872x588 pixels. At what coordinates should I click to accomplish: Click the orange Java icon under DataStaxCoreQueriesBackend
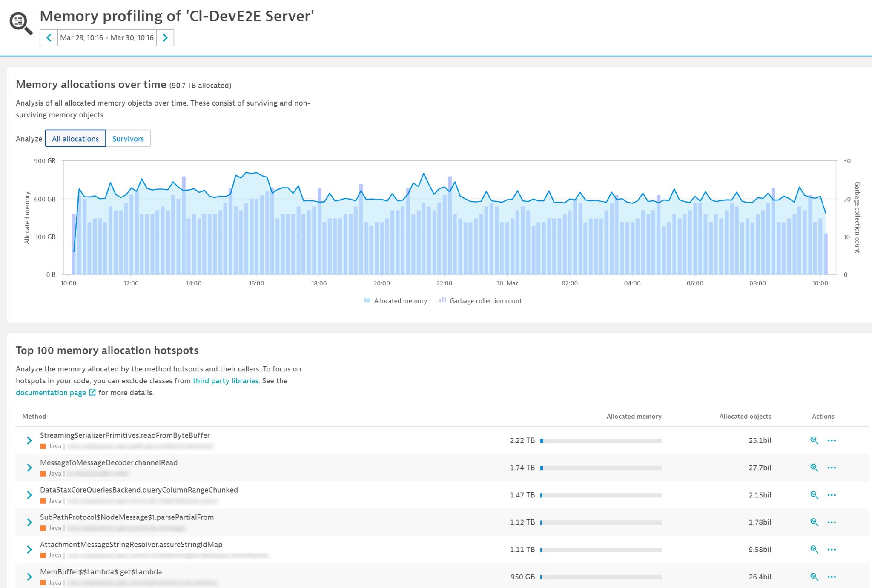pos(43,501)
